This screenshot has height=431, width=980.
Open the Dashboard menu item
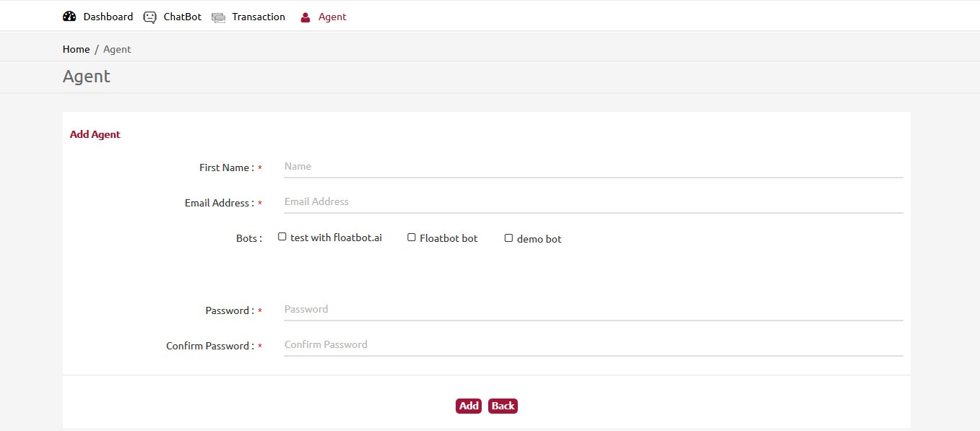[x=108, y=16]
